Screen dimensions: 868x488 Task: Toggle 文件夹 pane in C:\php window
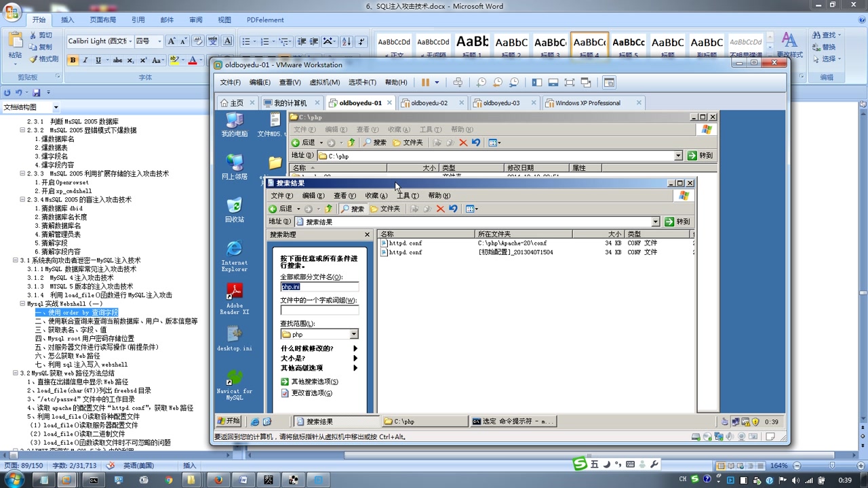point(408,142)
